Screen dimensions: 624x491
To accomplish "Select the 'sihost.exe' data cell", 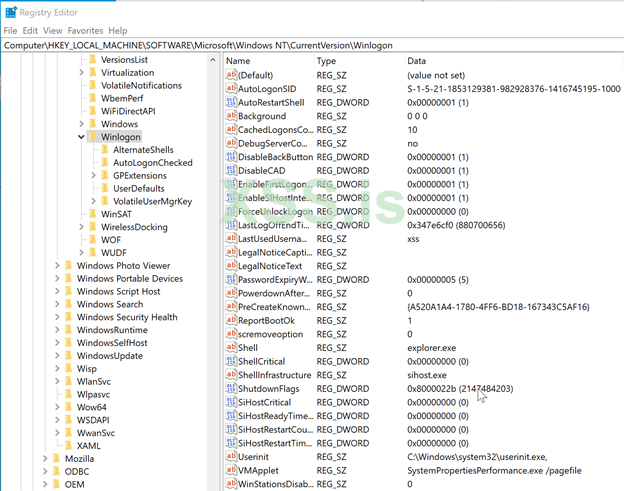I will tap(427, 375).
